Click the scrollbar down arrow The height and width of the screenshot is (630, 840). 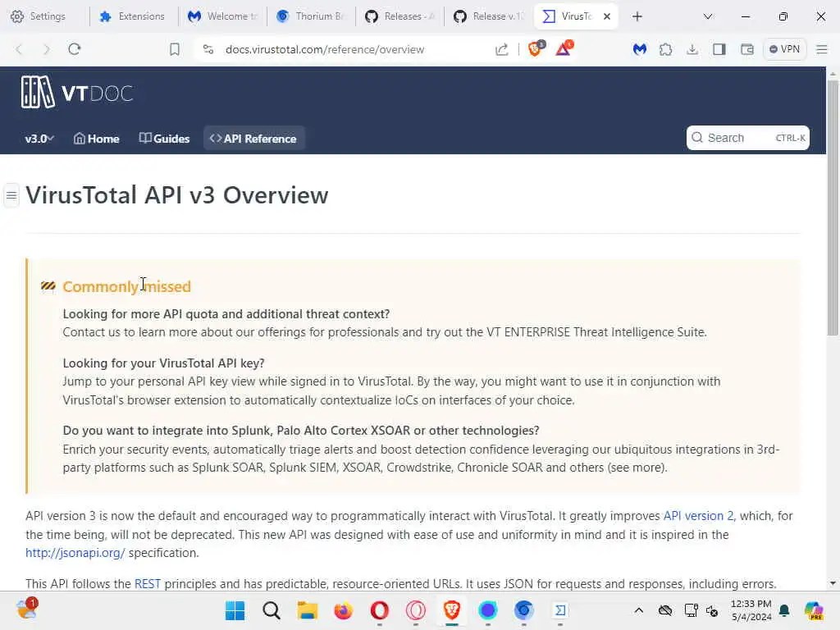(x=833, y=583)
